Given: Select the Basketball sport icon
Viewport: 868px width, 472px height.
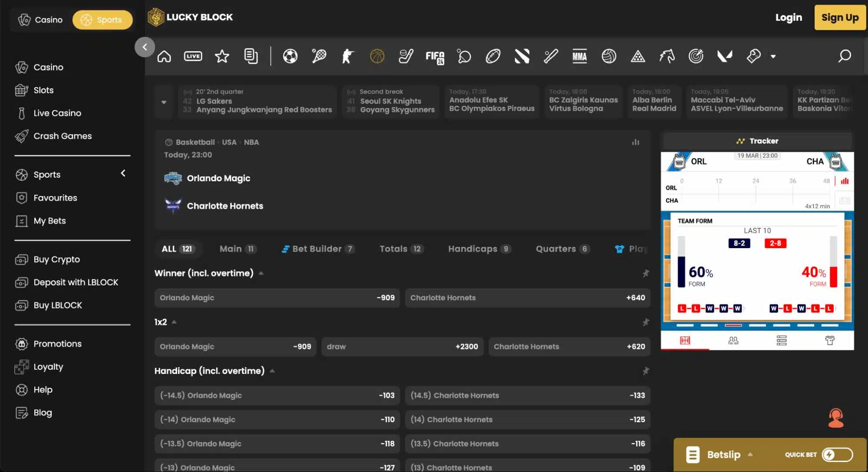Looking at the screenshot, I should pyautogui.click(x=377, y=56).
